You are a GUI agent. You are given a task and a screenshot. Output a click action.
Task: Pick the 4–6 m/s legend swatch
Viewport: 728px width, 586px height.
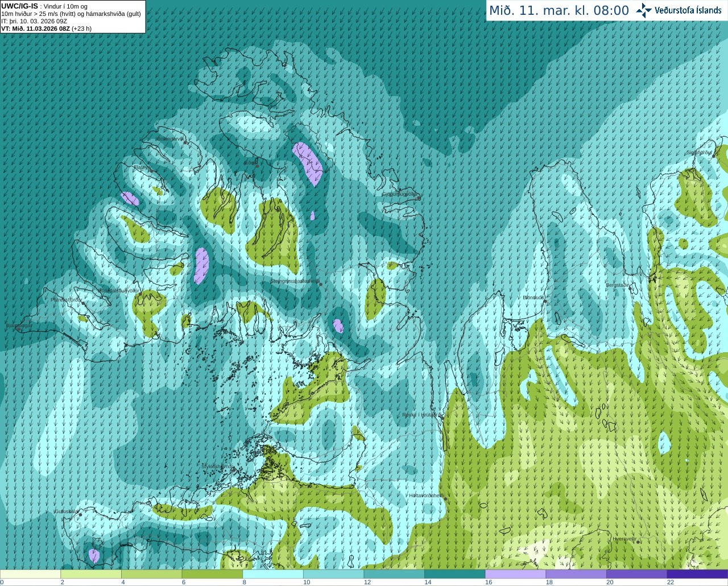151,574
